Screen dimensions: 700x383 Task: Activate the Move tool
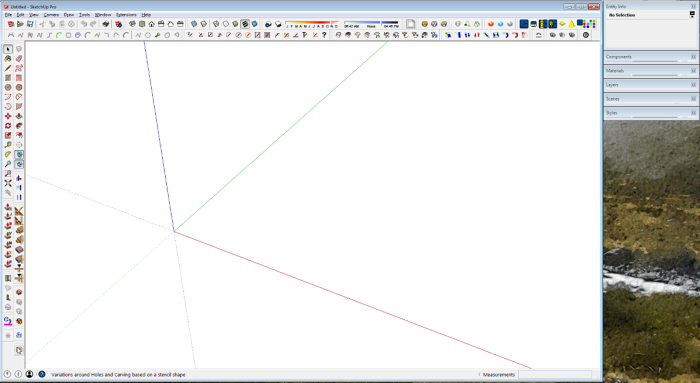[x=8, y=116]
